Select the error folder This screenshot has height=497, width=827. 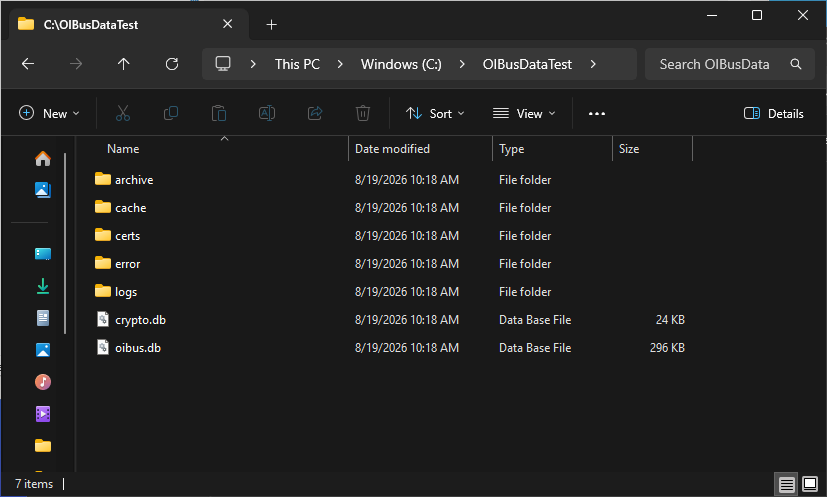(x=127, y=264)
